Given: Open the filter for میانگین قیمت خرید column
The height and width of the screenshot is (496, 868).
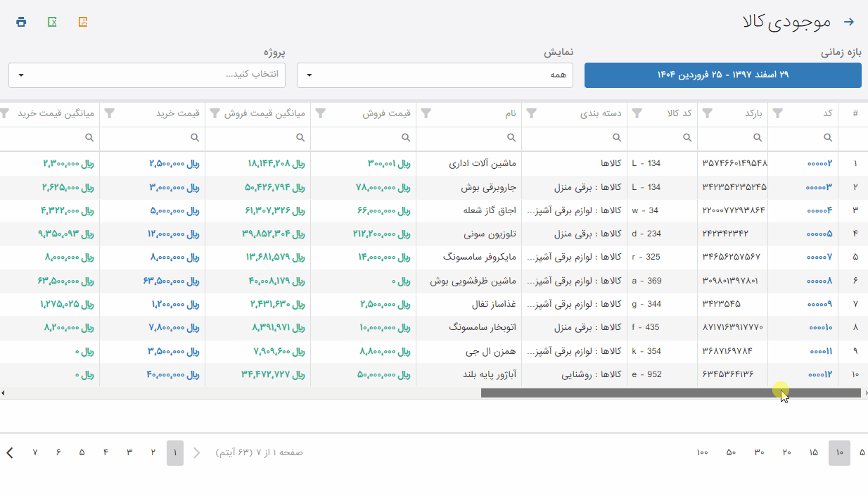Looking at the screenshot, I should click(x=4, y=113).
